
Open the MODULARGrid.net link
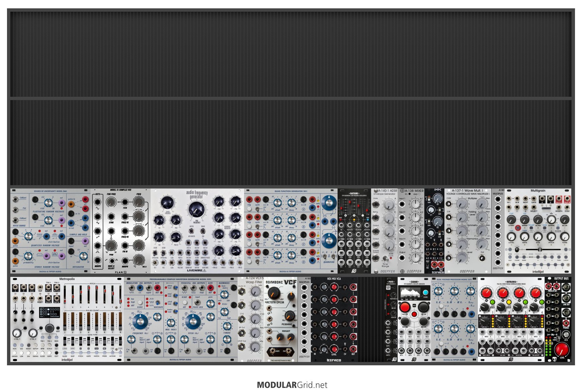(292, 385)
